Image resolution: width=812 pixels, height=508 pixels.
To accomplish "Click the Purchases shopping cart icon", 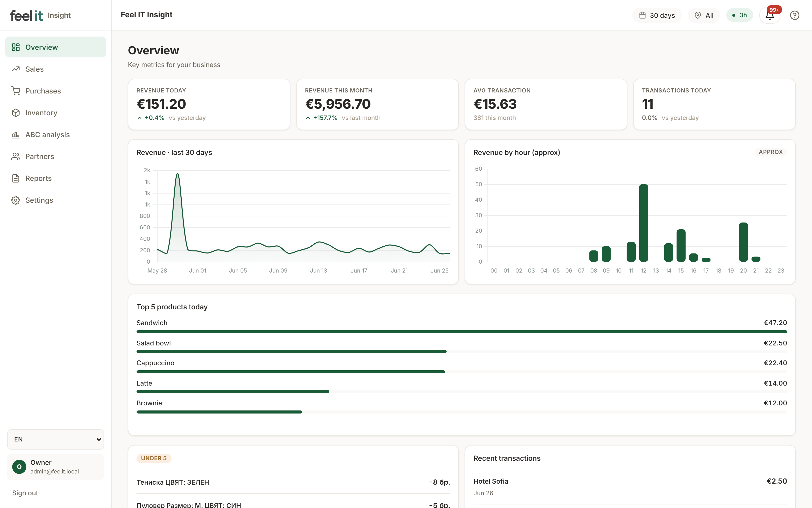I will click(x=16, y=91).
